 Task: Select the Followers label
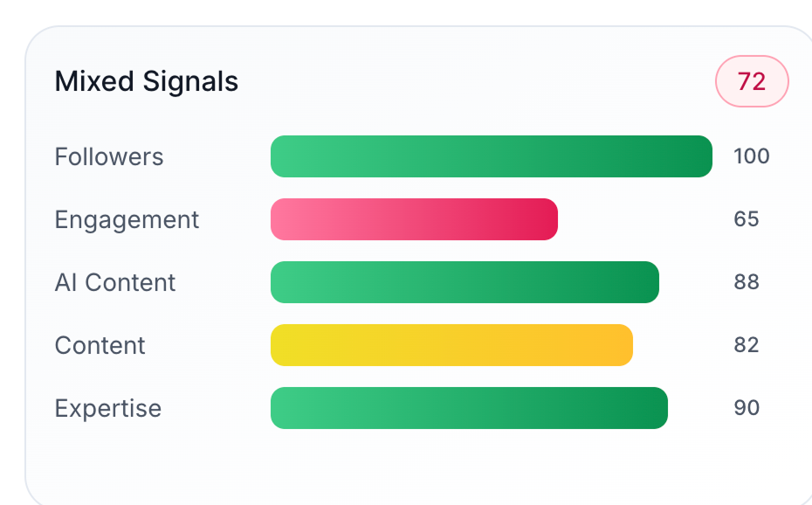click(109, 156)
